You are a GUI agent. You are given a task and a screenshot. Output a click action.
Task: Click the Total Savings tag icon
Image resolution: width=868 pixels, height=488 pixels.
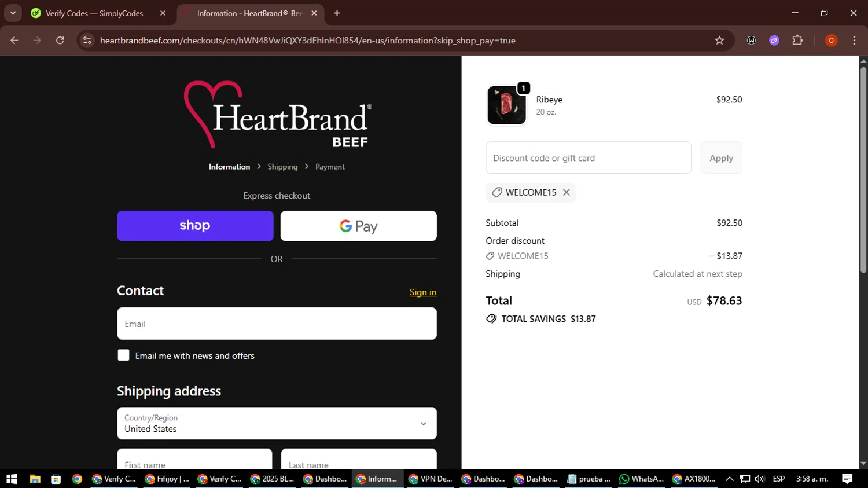pyautogui.click(x=491, y=319)
